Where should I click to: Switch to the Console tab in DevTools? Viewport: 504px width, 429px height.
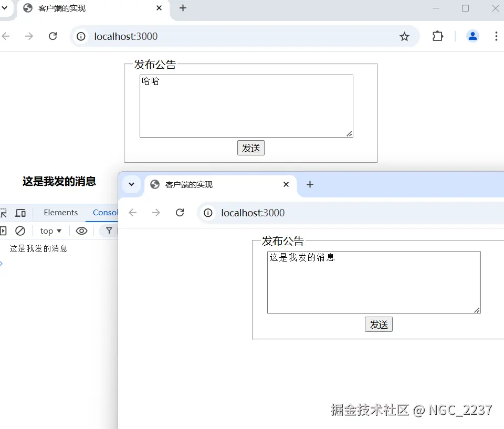(x=105, y=213)
